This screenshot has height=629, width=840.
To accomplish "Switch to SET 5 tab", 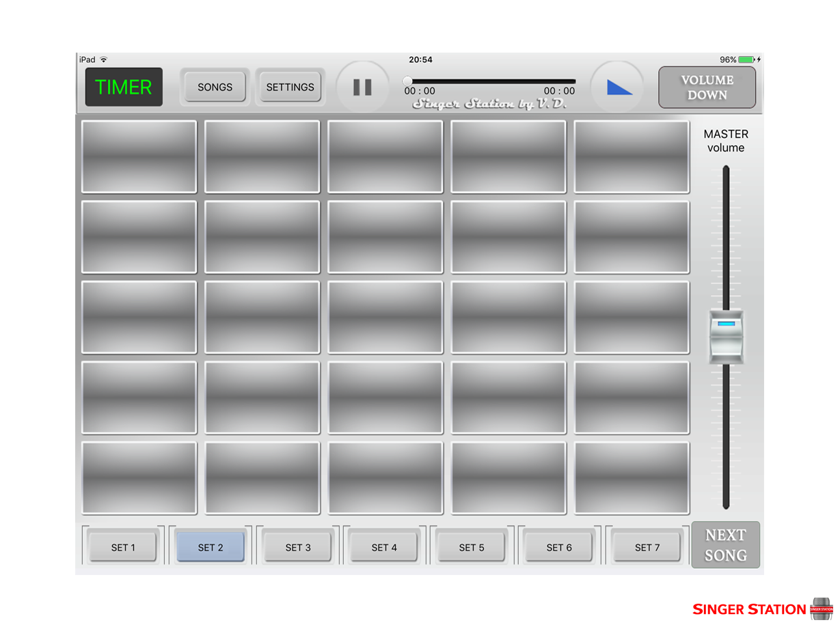I will point(472,547).
